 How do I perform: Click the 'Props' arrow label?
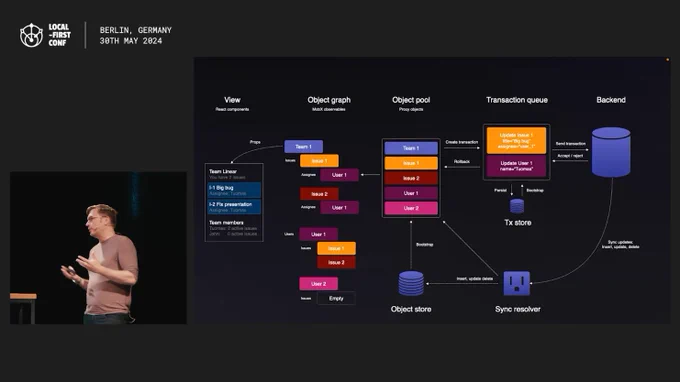pos(255,142)
